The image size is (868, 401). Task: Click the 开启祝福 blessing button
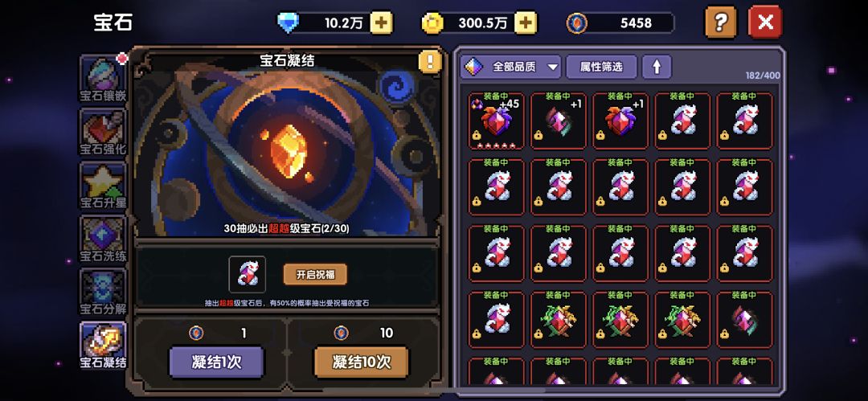pos(315,275)
